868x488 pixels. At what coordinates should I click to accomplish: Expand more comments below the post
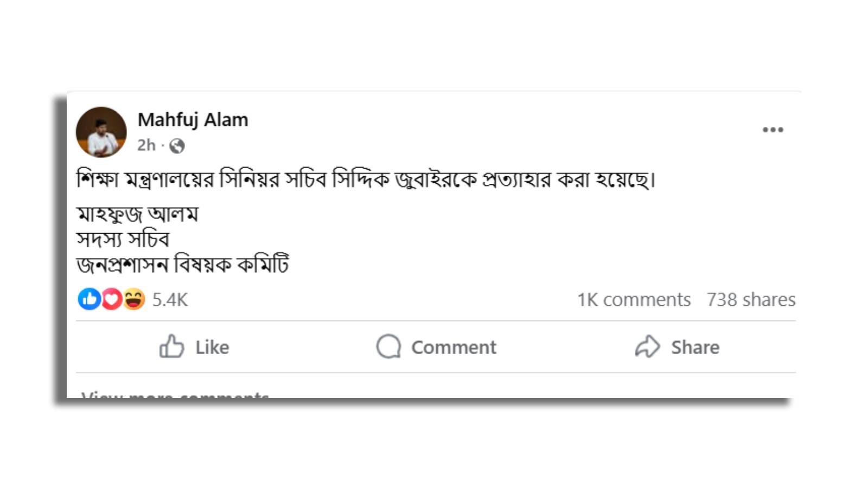[x=174, y=396]
